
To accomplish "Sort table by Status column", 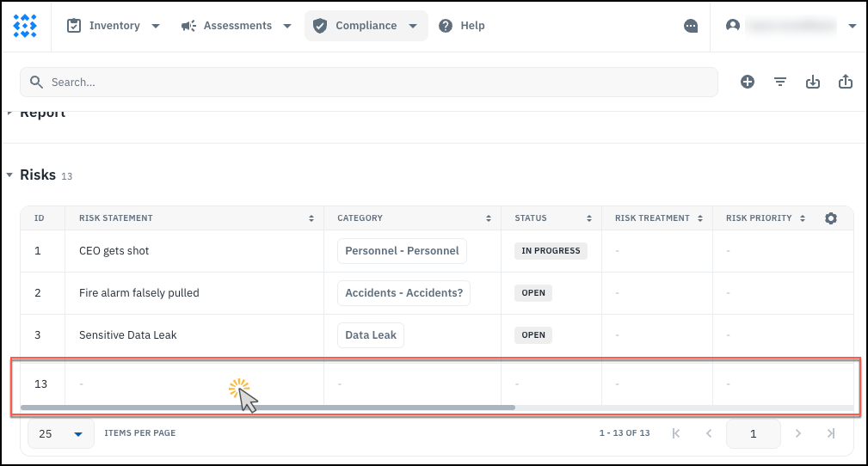I will pos(589,218).
